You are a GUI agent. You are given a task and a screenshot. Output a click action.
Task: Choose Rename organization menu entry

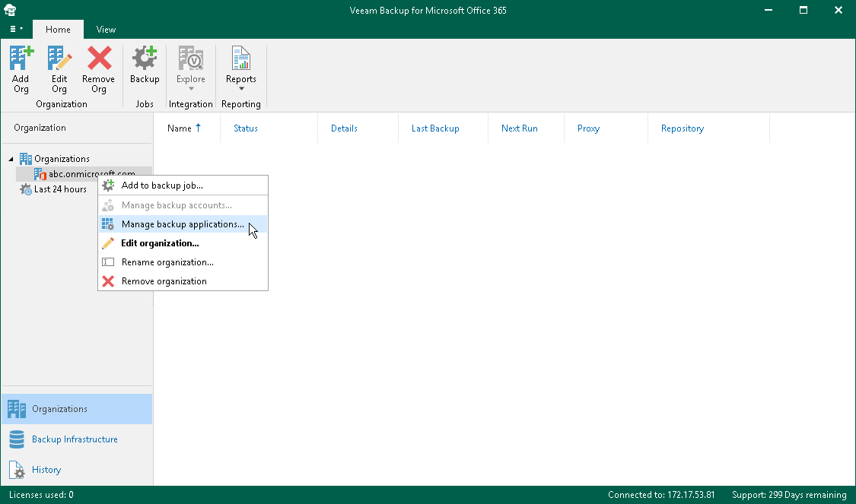tap(183, 262)
